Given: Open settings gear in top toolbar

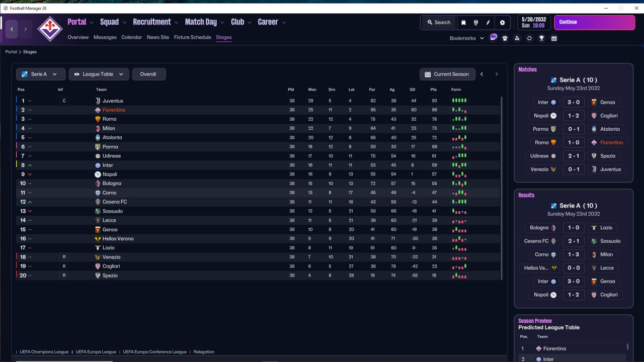Looking at the screenshot, I should coord(502,23).
